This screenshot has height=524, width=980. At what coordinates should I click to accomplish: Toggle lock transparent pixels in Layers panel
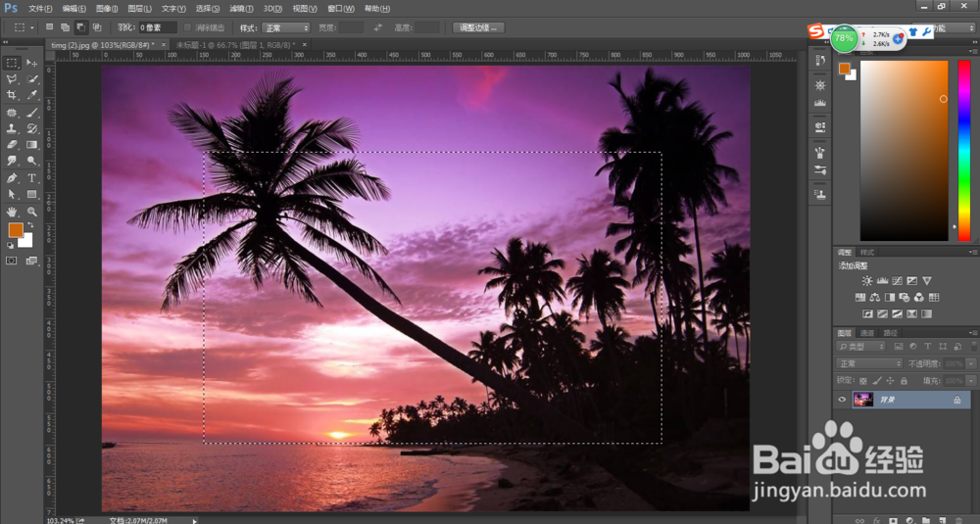tap(863, 380)
